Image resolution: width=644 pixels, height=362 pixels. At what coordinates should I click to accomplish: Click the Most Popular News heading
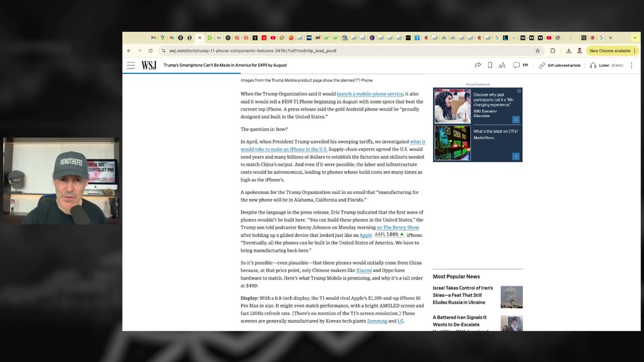[456, 277]
